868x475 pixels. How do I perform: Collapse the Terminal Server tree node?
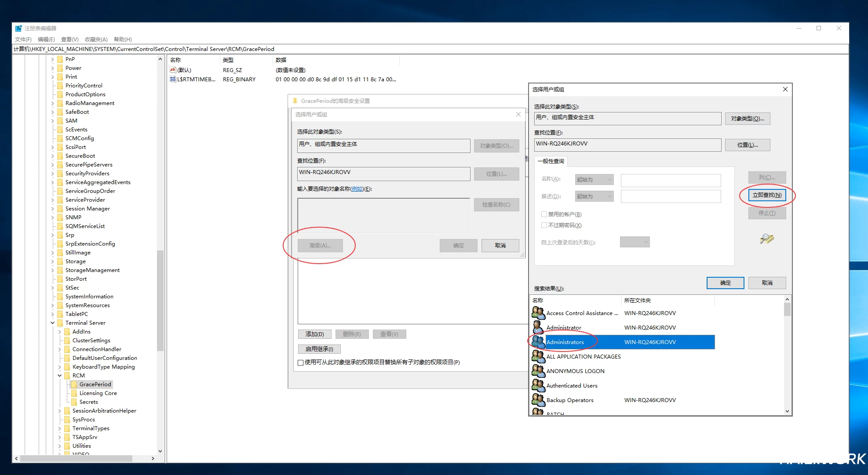[53, 323]
